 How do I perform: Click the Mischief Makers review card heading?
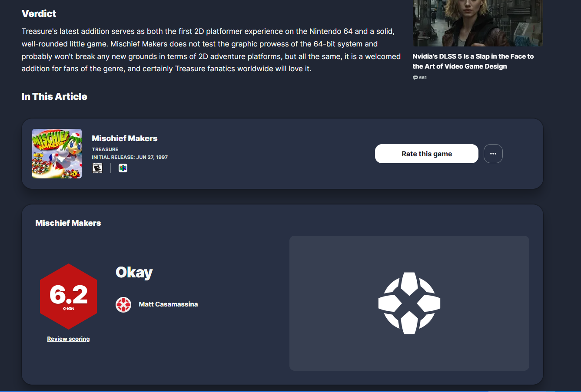click(x=68, y=223)
